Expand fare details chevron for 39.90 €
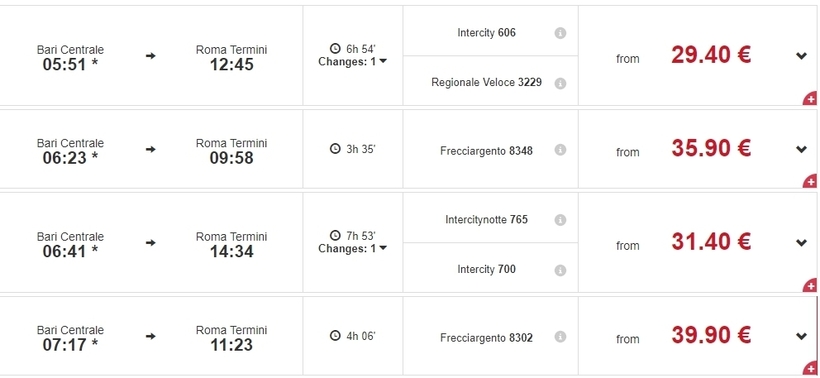This screenshot has height=378, width=820. pos(801,336)
